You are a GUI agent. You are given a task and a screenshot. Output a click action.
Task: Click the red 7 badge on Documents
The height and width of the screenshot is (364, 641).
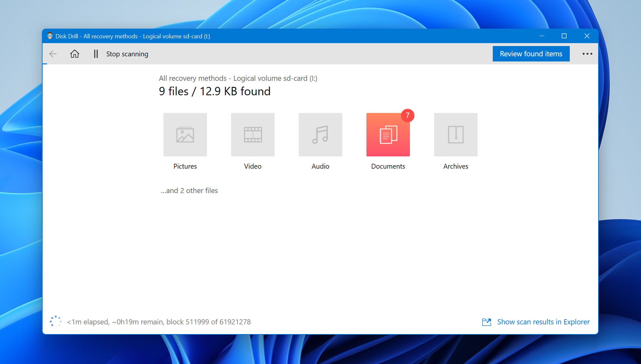[408, 115]
